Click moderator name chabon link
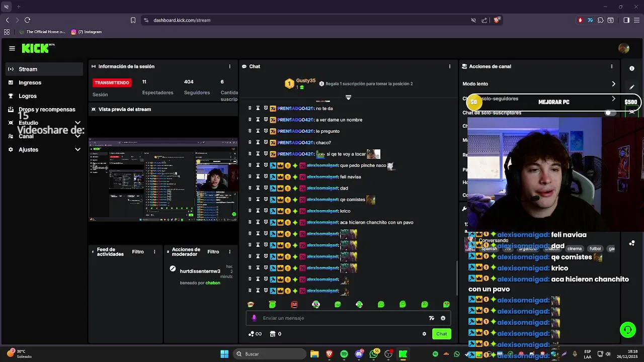 [213, 283]
